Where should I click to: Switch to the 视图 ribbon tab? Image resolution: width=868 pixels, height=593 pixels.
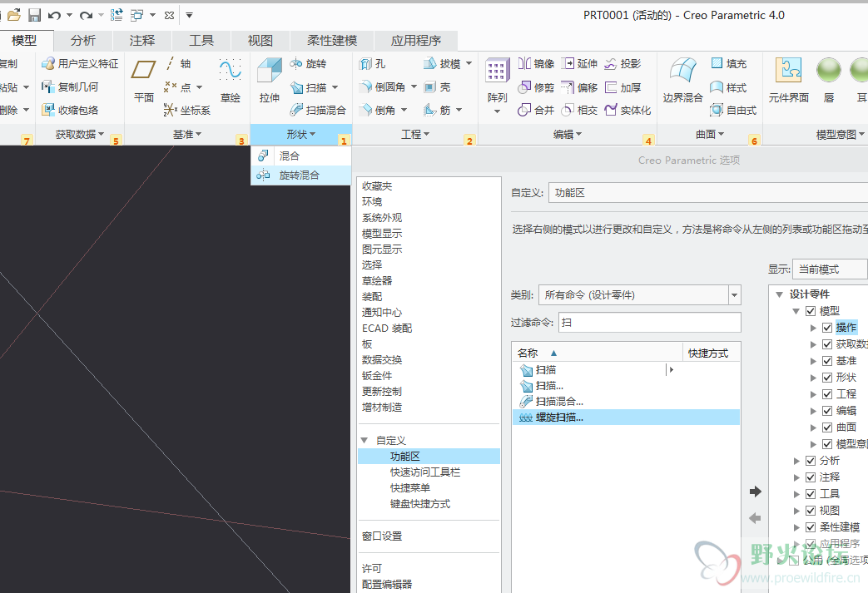click(x=260, y=41)
